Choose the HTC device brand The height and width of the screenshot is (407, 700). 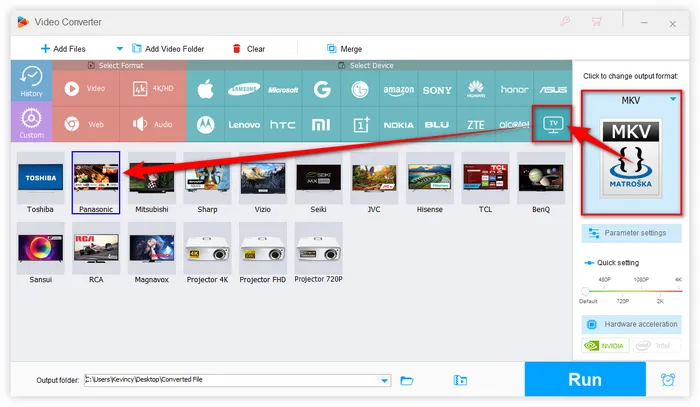283,125
